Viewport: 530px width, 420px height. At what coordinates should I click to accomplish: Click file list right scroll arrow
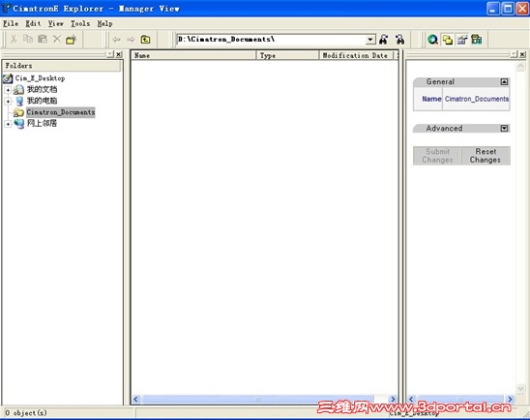(x=393, y=400)
